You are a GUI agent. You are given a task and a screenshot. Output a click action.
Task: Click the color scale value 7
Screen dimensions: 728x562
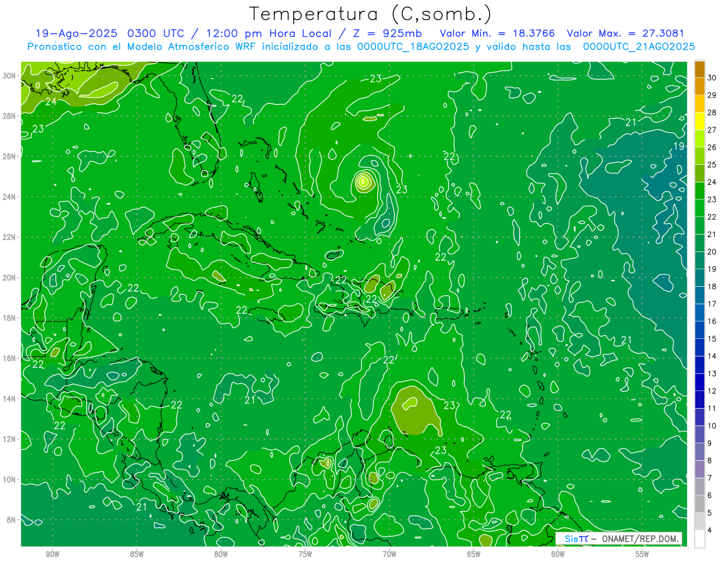click(710, 478)
